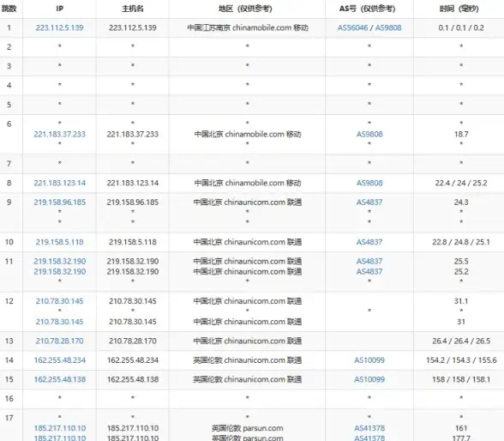Open IP link 223.112.5.139

(x=59, y=27)
